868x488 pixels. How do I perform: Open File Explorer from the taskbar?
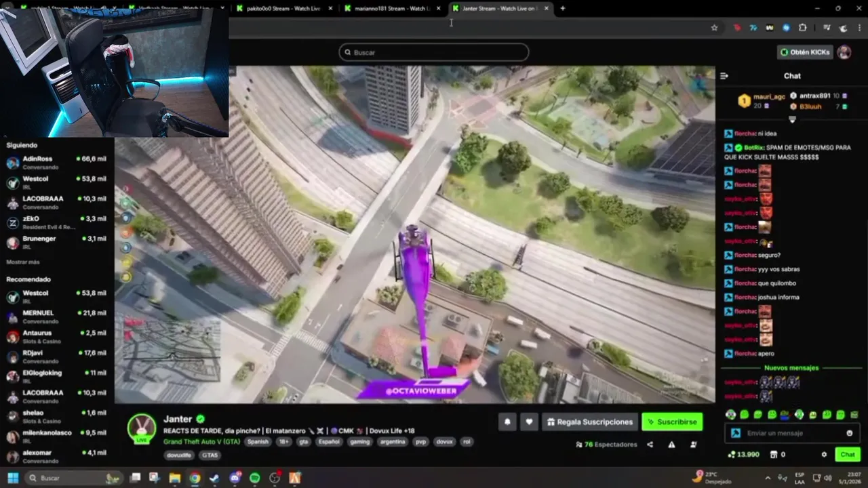(174, 478)
